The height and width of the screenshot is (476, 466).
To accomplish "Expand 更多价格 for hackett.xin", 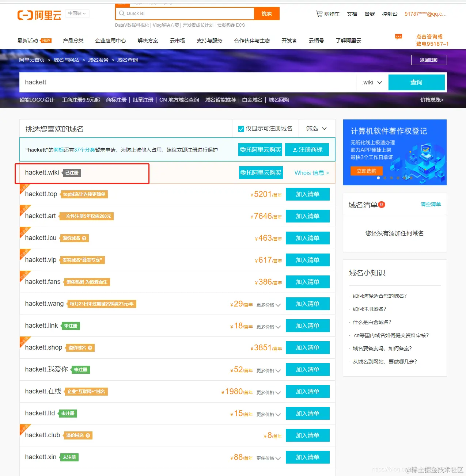I will point(268,458).
